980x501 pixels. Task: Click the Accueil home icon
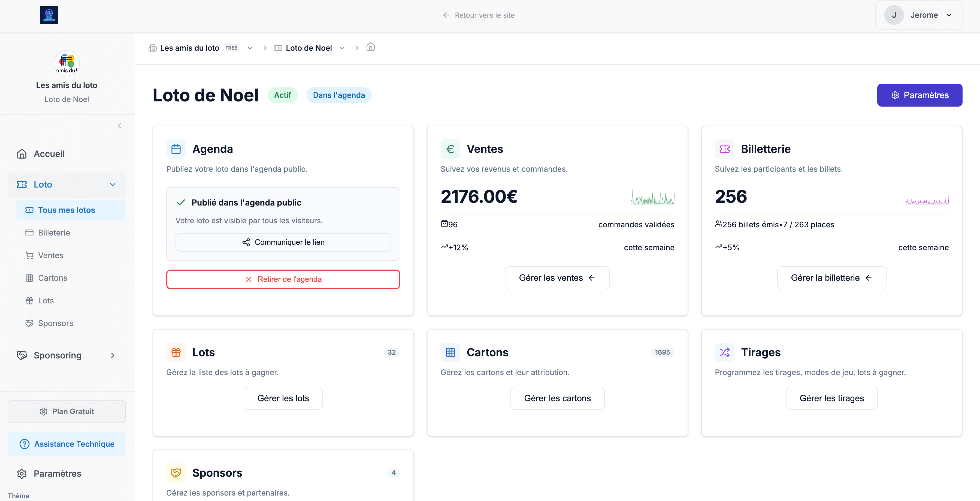click(x=22, y=154)
